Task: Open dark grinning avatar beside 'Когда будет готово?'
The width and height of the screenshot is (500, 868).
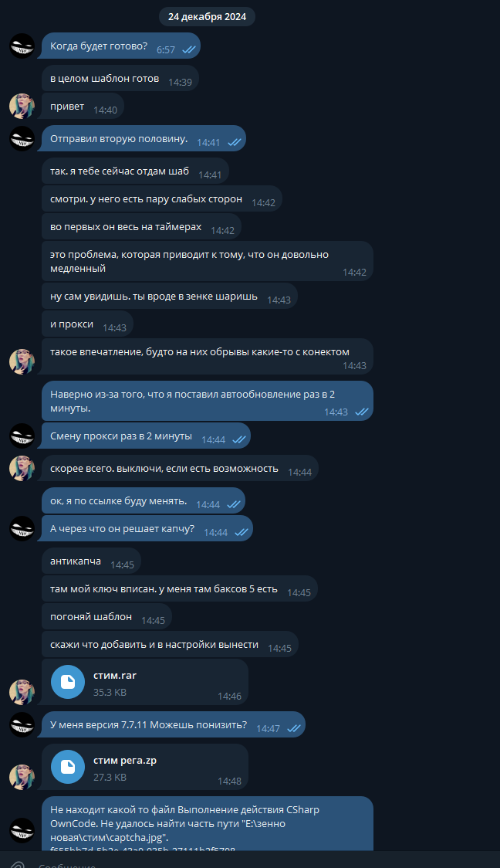Action: tap(22, 46)
